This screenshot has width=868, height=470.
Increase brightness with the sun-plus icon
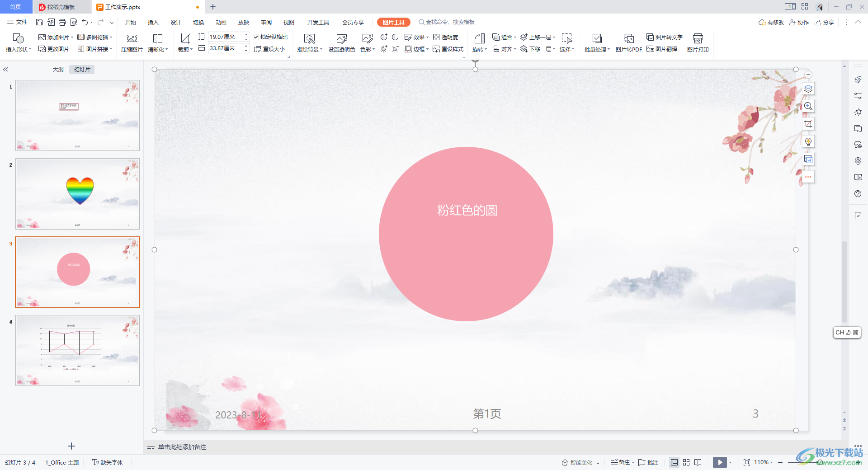tap(384, 49)
